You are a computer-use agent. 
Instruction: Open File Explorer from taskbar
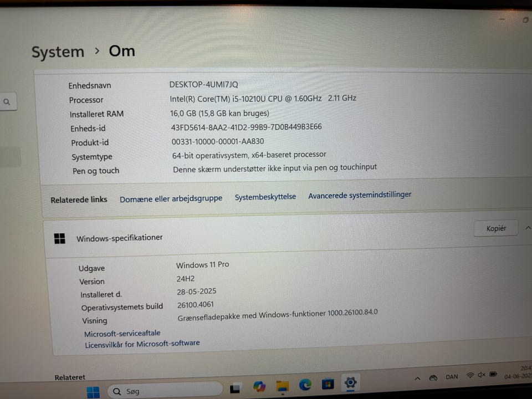tap(282, 386)
